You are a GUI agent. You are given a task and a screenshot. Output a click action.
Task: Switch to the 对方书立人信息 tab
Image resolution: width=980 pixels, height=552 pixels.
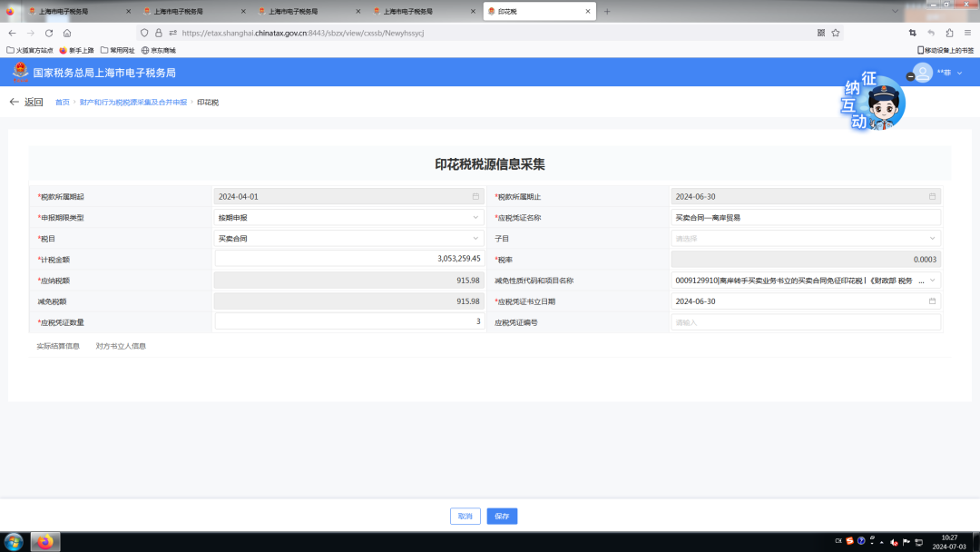121,346
